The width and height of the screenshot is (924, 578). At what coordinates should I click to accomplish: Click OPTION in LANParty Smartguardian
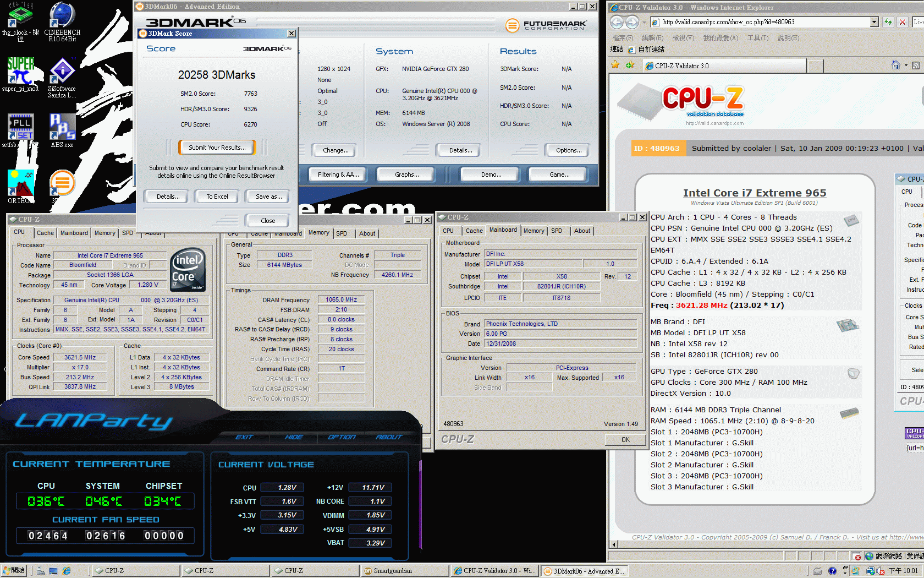click(342, 437)
